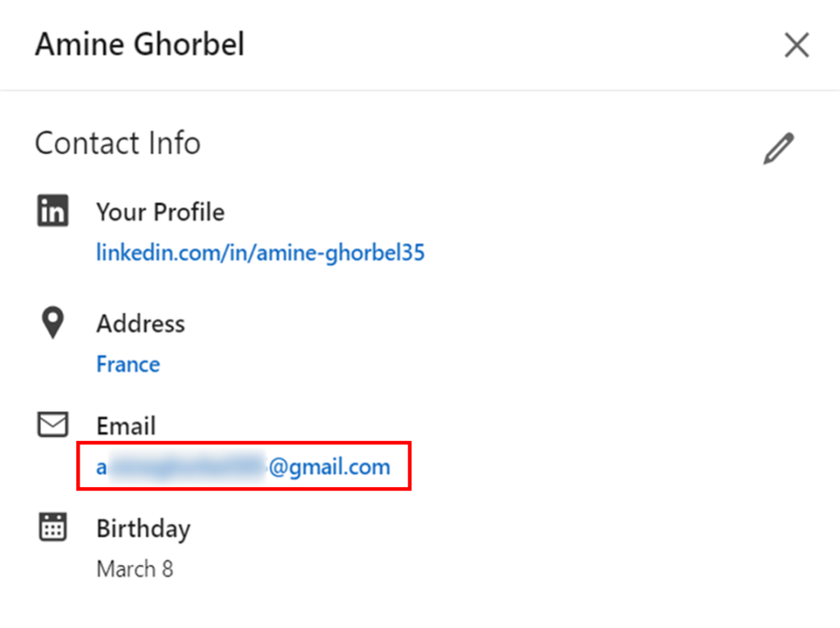Open the linkedin.com/in/amine-ghorbel35 profile link
This screenshot has width=840, height=628.
(260, 253)
